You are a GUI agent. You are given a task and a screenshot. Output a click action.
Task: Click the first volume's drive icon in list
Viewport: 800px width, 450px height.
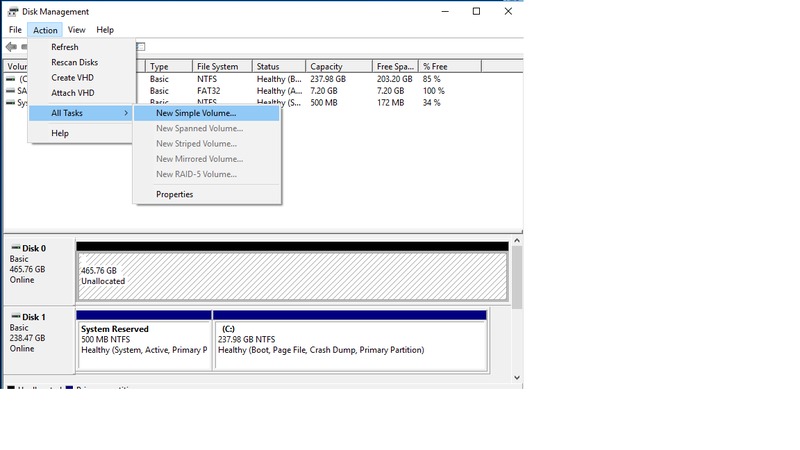(x=11, y=79)
